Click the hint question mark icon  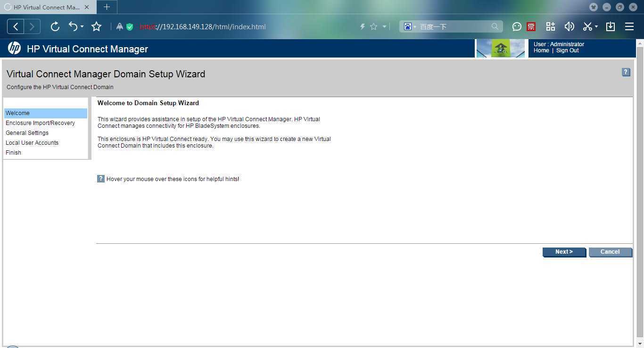coord(101,179)
